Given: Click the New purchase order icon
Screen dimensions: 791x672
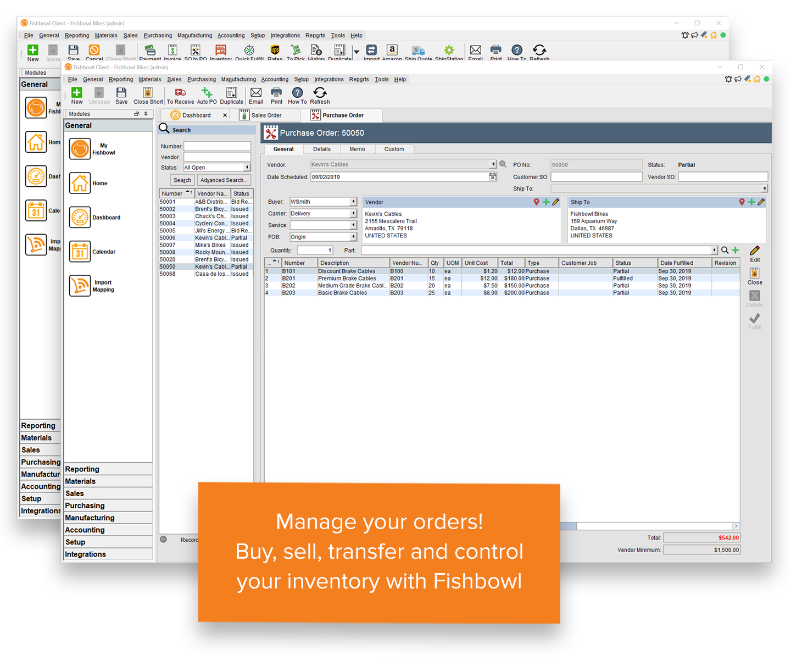Looking at the screenshot, I should (x=77, y=93).
